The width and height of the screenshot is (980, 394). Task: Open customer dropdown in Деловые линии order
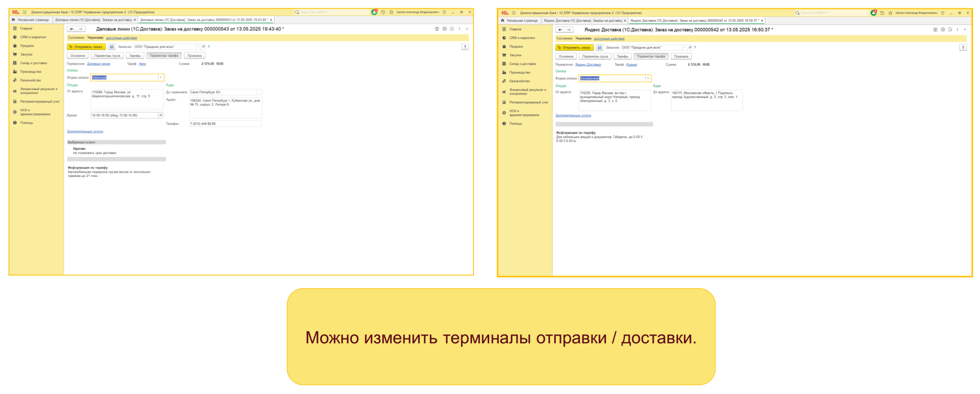(198, 47)
